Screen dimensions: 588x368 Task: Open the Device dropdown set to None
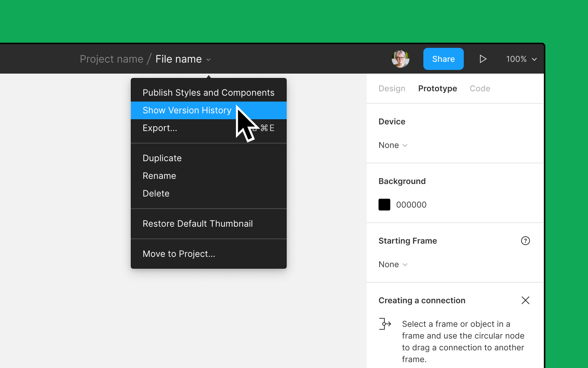tap(393, 145)
